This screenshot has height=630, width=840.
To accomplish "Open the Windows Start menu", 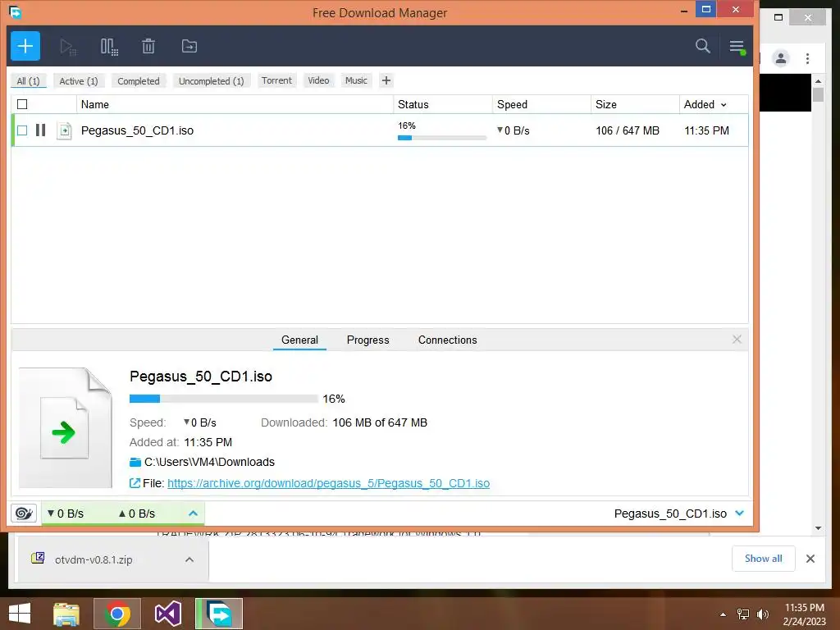I will (x=20, y=614).
